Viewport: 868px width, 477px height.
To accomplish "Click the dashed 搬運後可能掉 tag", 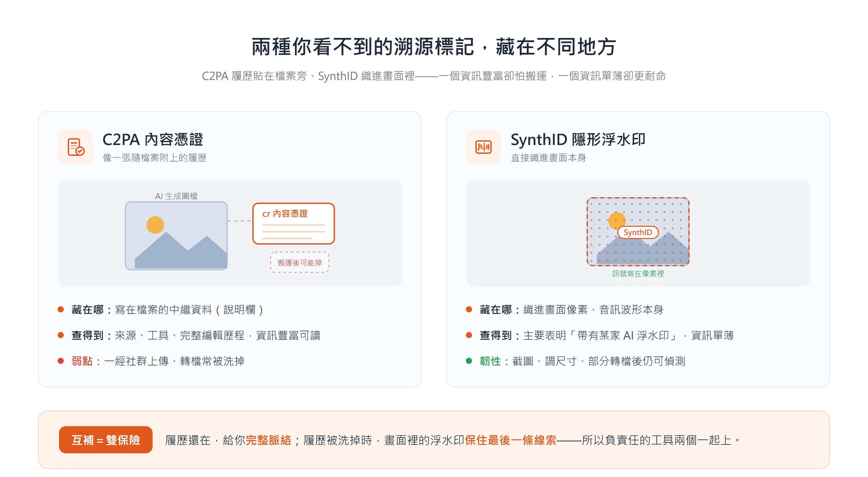I will (300, 263).
